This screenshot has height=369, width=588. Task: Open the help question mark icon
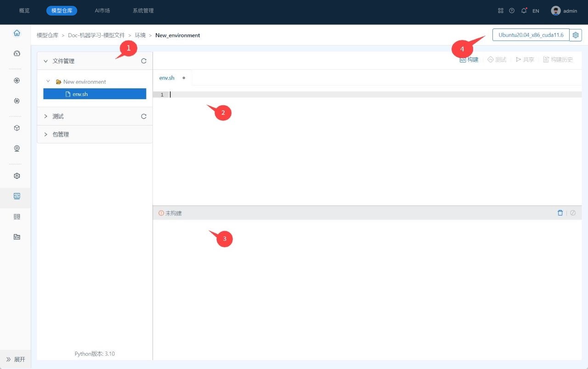tap(512, 11)
